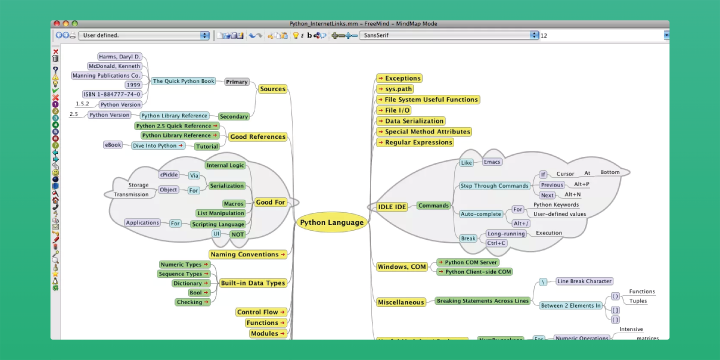Add the purple number 1 priority icon

point(56,104)
